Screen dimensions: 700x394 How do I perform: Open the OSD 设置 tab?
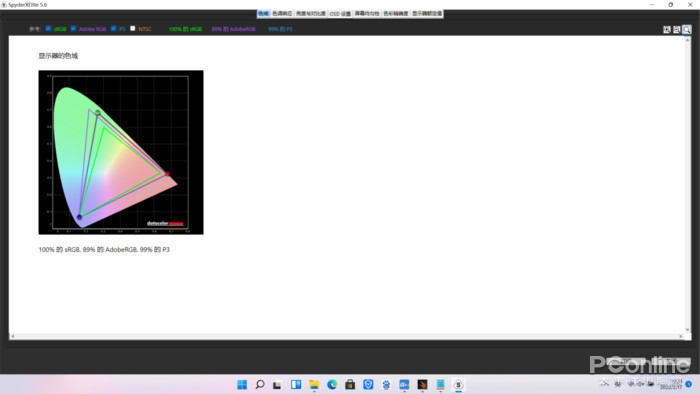coord(340,14)
